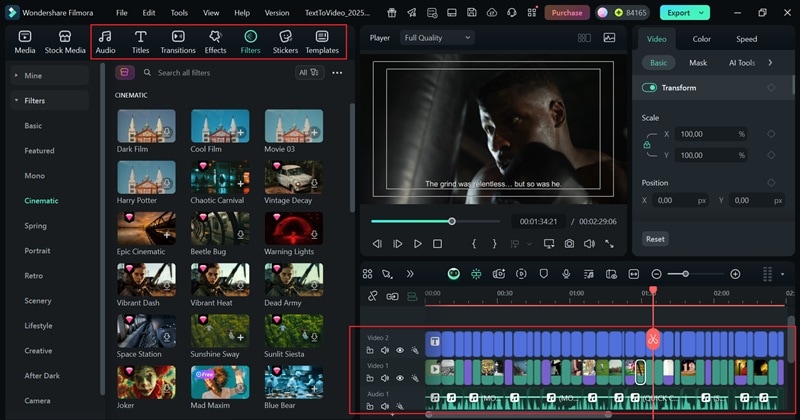
Task: Click the player volume speaker icon
Action: (x=589, y=244)
